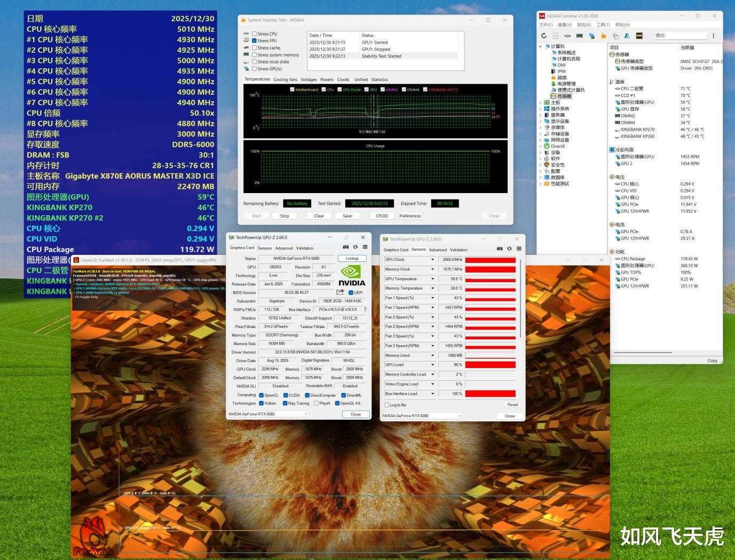Uncheck the Stress FPU checkbox
735x560 pixels.
[255, 41]
